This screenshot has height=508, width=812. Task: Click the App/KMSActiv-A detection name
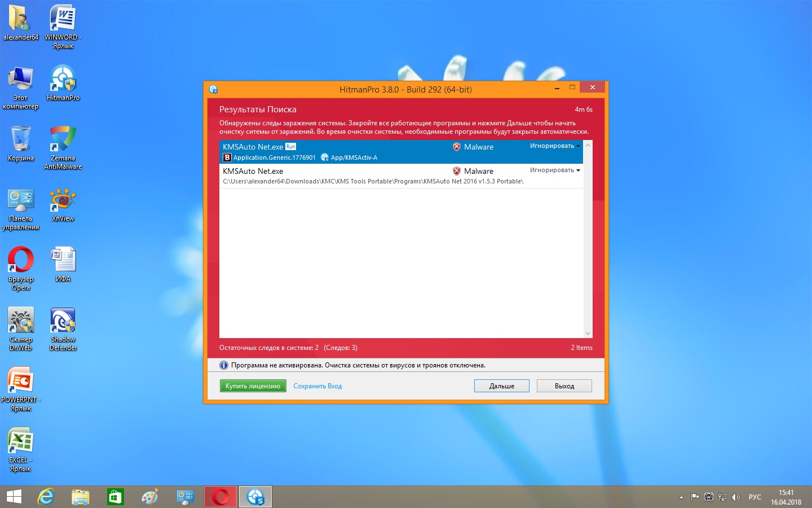(354, 157)
